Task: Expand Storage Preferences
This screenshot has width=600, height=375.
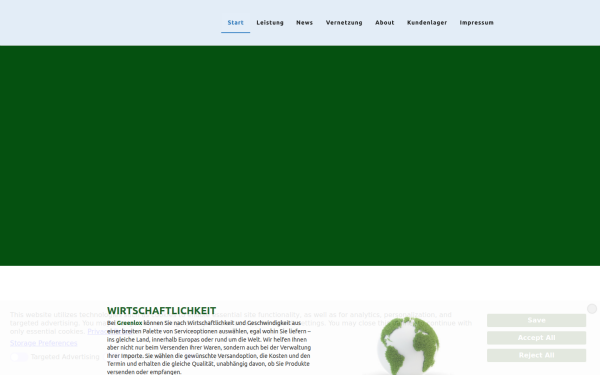Action: pos(43,343)
